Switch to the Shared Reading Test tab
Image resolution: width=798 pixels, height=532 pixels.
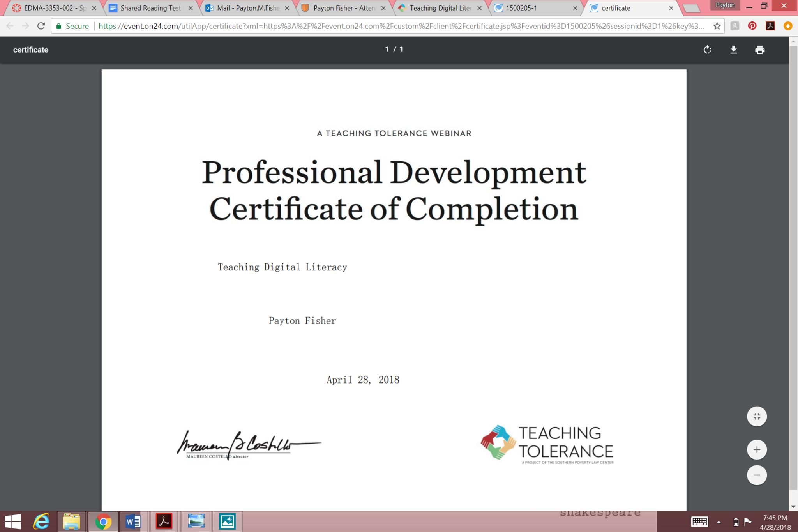(150, 8)
